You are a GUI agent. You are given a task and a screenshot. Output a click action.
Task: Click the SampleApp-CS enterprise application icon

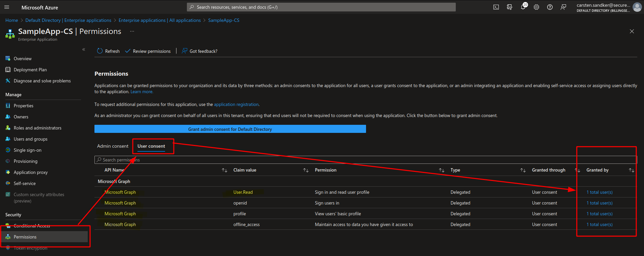coord(10,34)
